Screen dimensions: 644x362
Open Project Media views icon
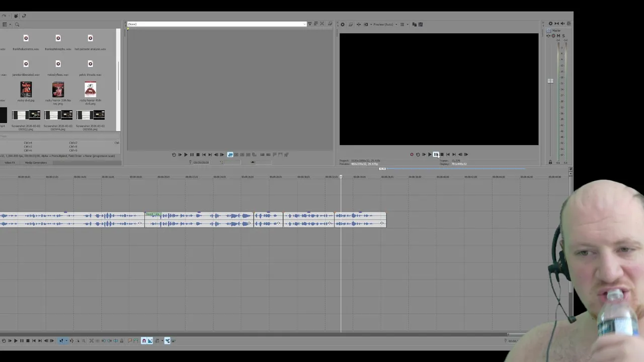tap(5, 24)
